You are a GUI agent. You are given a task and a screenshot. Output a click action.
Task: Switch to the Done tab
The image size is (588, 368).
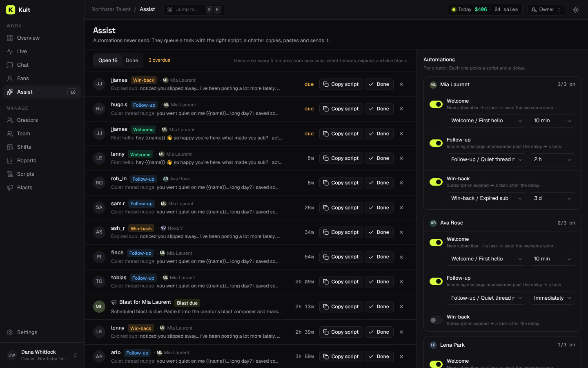click(x=132, y=61)
